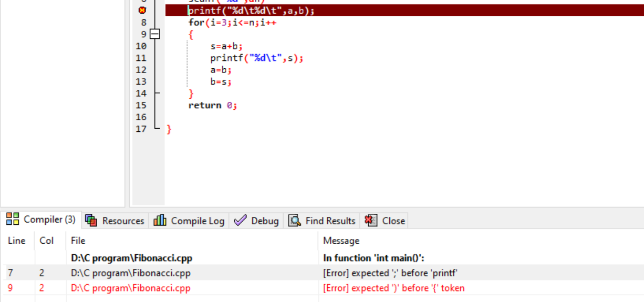Select error "expected ';' before 'printf'"
Viewport: 644px width, 302px height.
390,273
